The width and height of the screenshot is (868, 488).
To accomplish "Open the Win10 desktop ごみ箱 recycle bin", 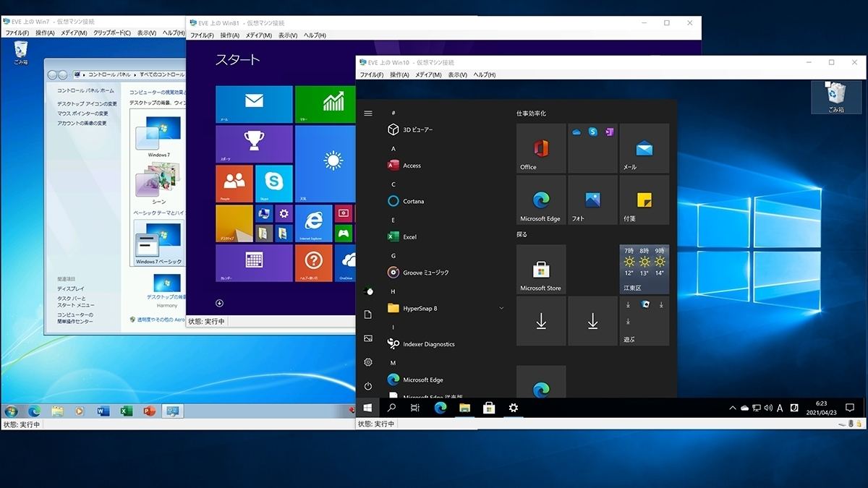I will click(836, 98).
